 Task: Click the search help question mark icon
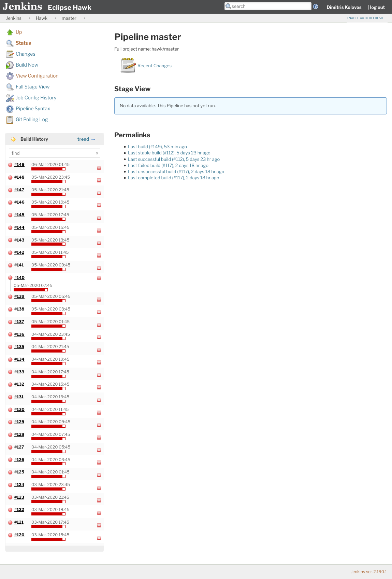[x=316, y=6]
